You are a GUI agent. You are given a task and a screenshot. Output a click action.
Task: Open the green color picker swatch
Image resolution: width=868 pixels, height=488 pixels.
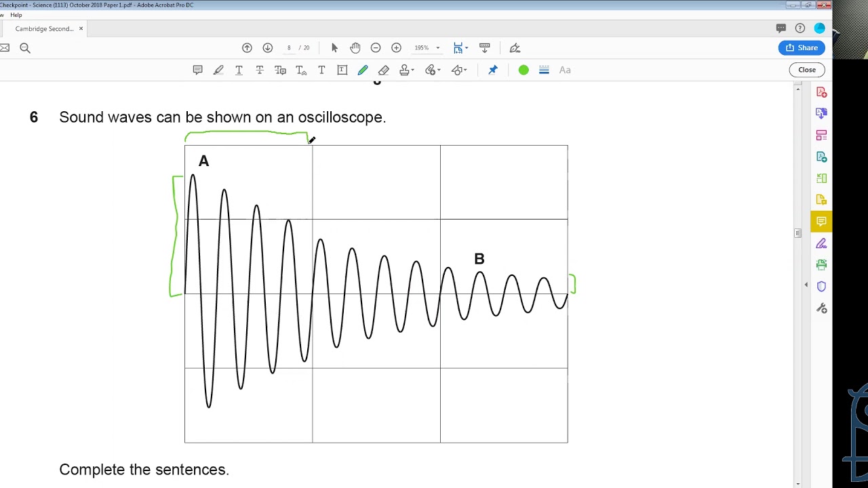click(x=524, y=70)
